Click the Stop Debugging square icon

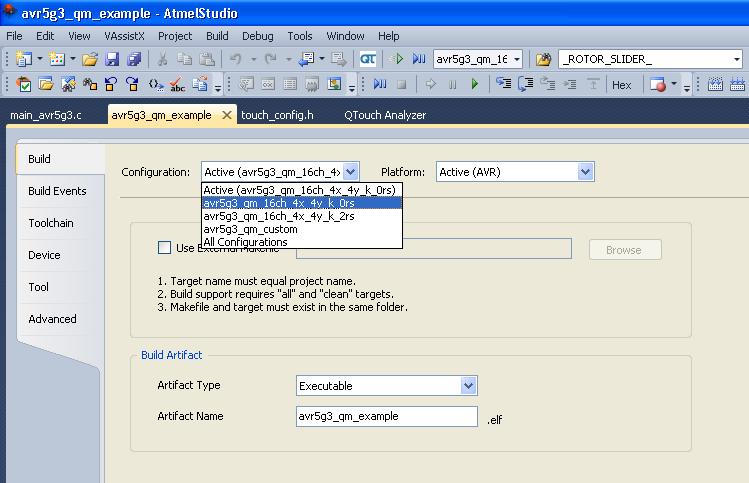tap(402, 85)
